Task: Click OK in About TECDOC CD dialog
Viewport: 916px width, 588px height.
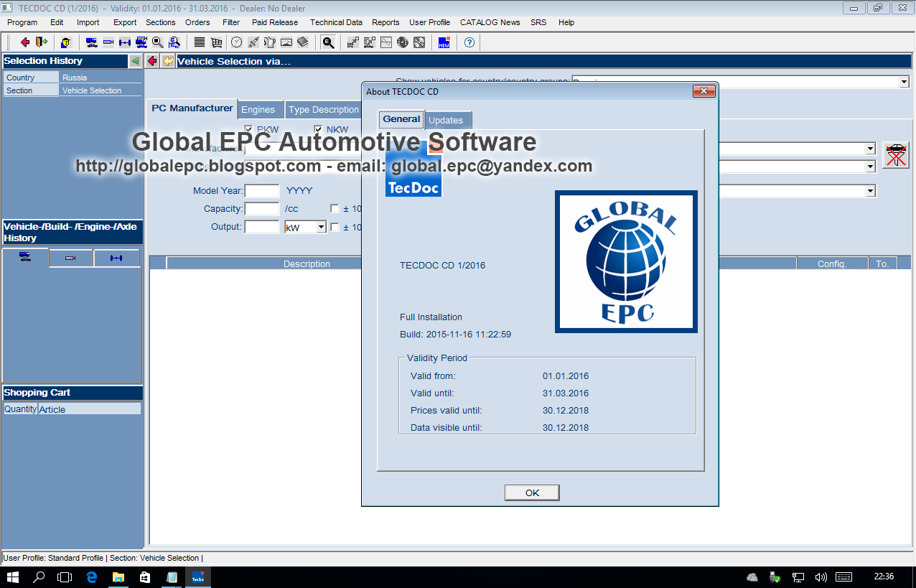Action: click(x=532, y=493)
